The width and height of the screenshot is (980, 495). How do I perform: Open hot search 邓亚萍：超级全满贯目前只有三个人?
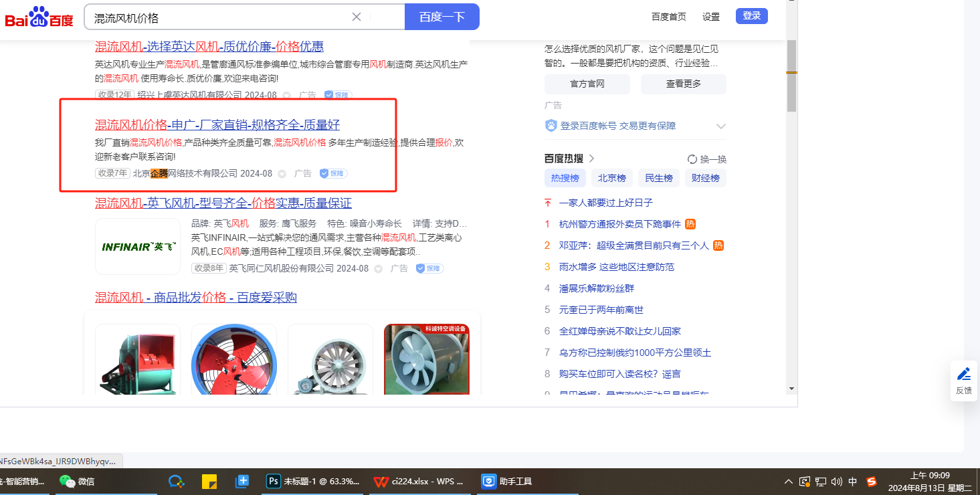pyautogui.click(x=634, y=245)
